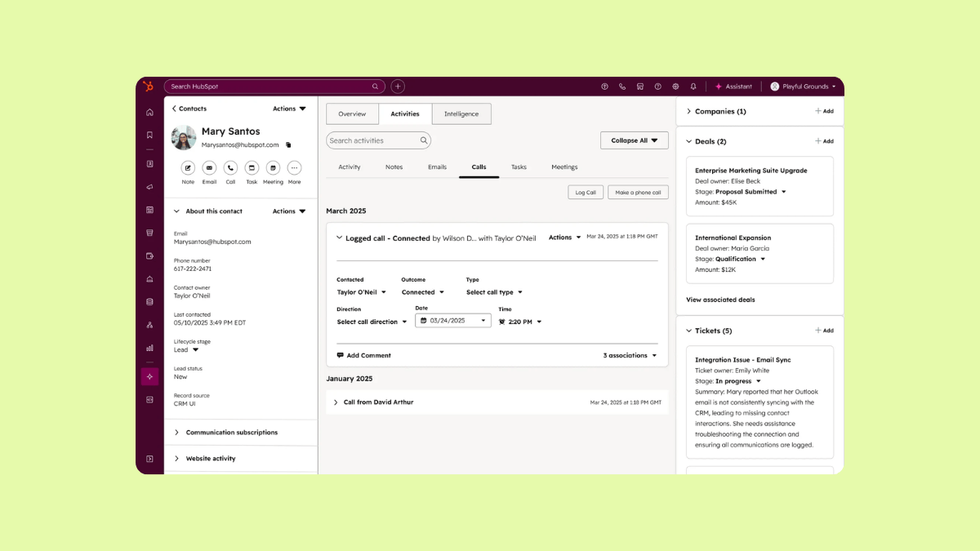
Task: Select the Emails sub-tab
Action: pos(438,167)
